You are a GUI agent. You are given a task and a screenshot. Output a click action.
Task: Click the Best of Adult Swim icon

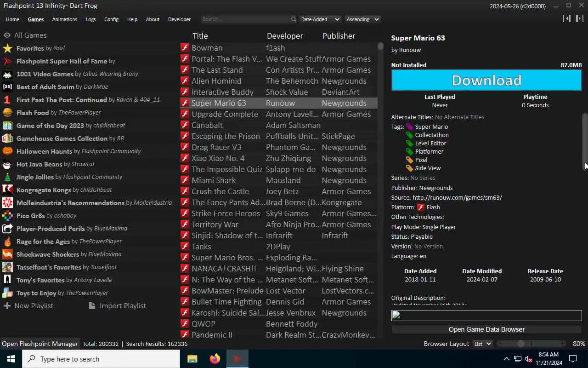[7, 87]
